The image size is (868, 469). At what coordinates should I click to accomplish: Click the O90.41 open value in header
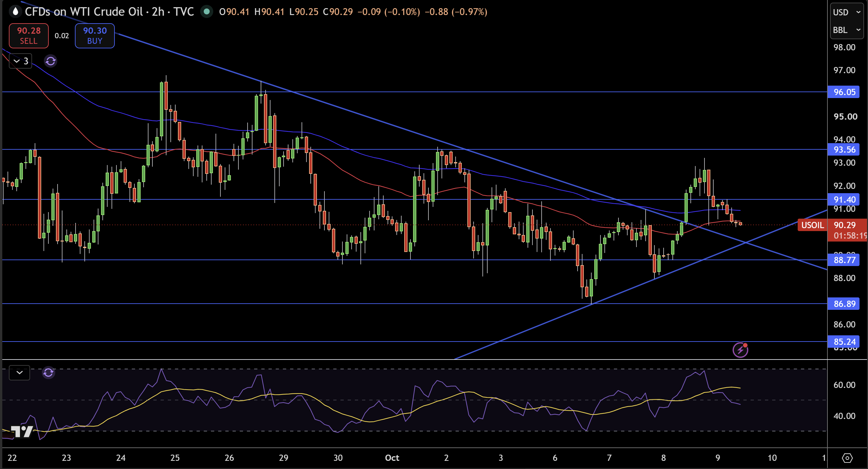(x=234, y=12)
